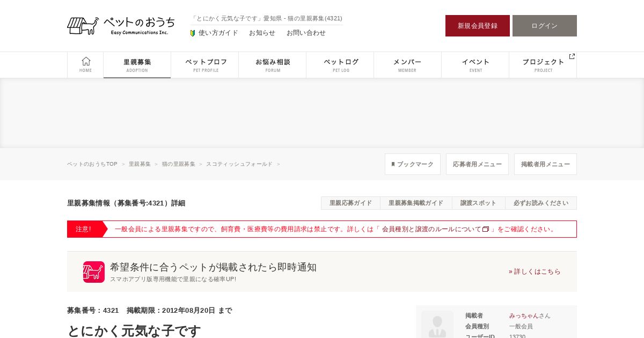Viewport: 644px width, 338px height.
Task: Open the new-window icon after 会員種別と譲渡のルールについて
Action: point(486,229)
